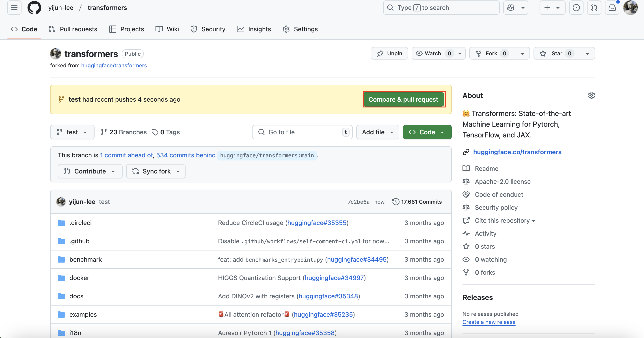View 17,661 Commits history
The image size is (644, 338).
417,202
